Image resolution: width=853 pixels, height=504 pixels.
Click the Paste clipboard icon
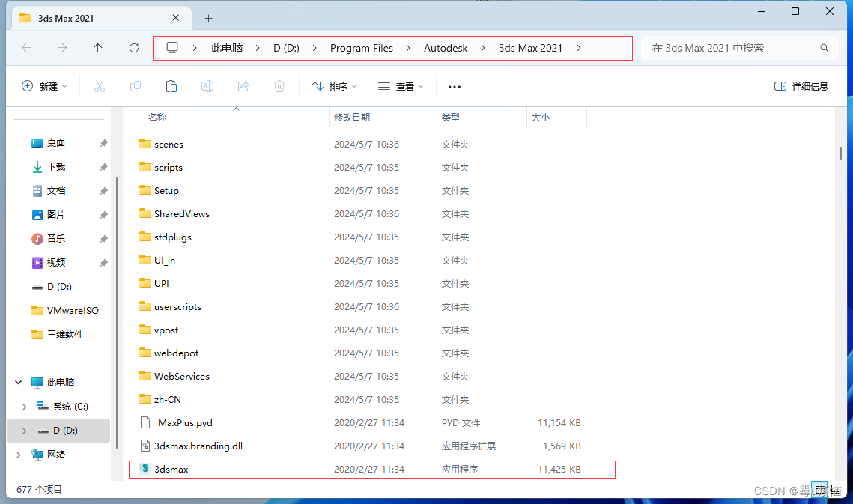[x=171, y=86]
